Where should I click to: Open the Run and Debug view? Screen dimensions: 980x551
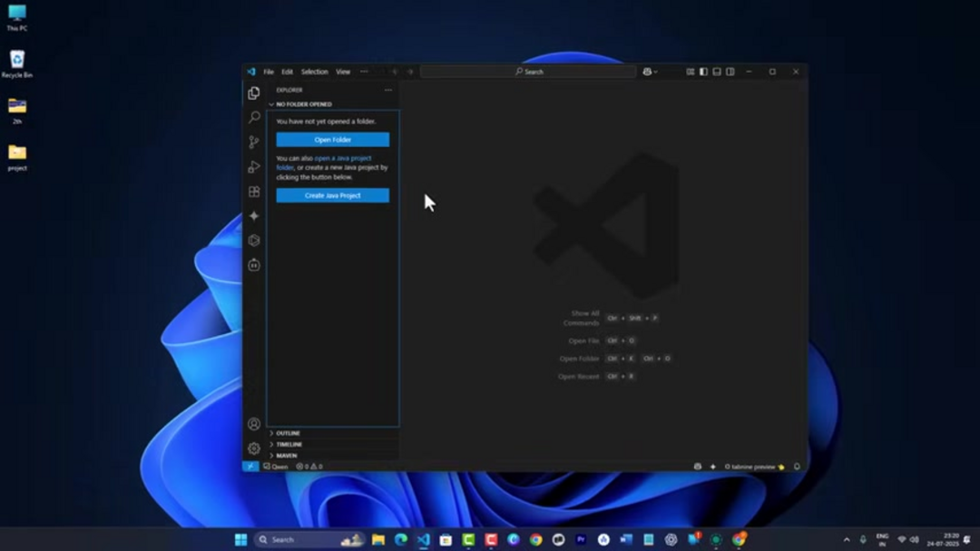click(x=254, y=167)
